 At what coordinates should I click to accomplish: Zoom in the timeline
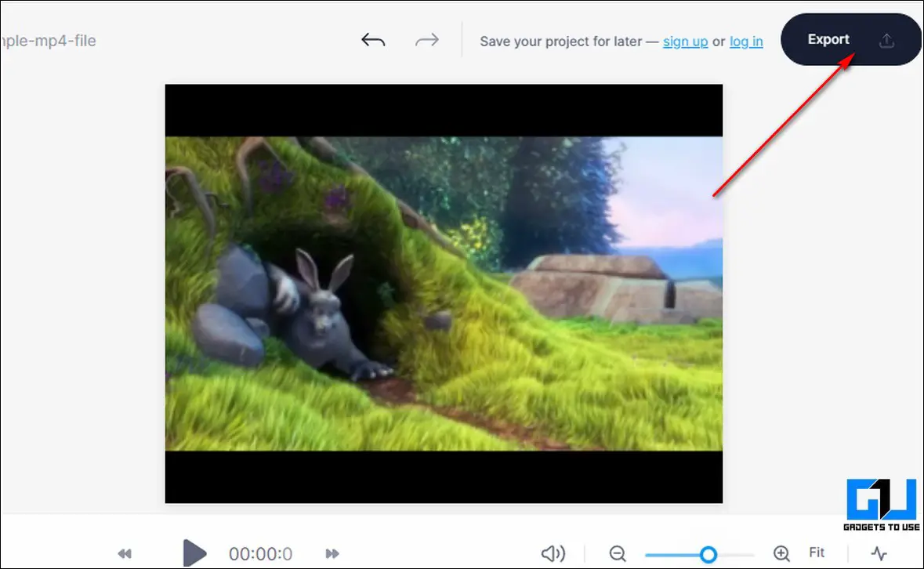781,553
